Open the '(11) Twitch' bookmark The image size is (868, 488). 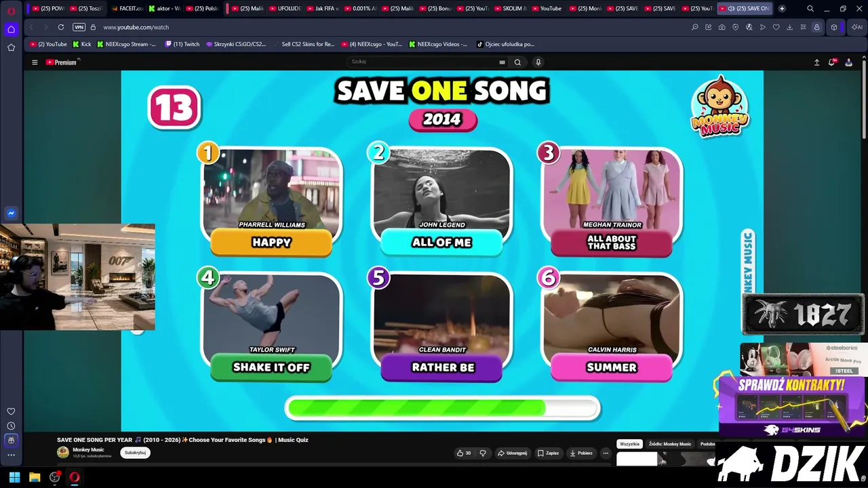(x=182, y=44)
